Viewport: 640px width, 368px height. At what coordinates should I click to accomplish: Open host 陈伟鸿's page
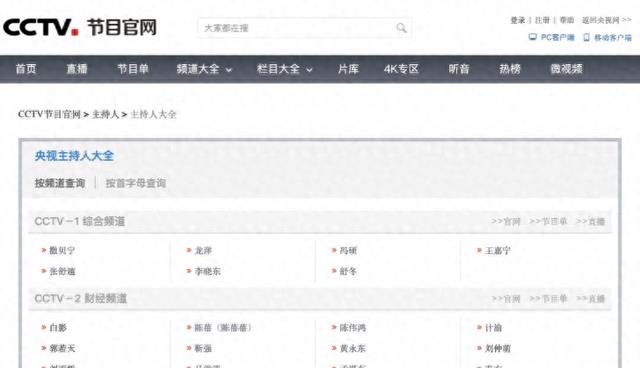353,328
